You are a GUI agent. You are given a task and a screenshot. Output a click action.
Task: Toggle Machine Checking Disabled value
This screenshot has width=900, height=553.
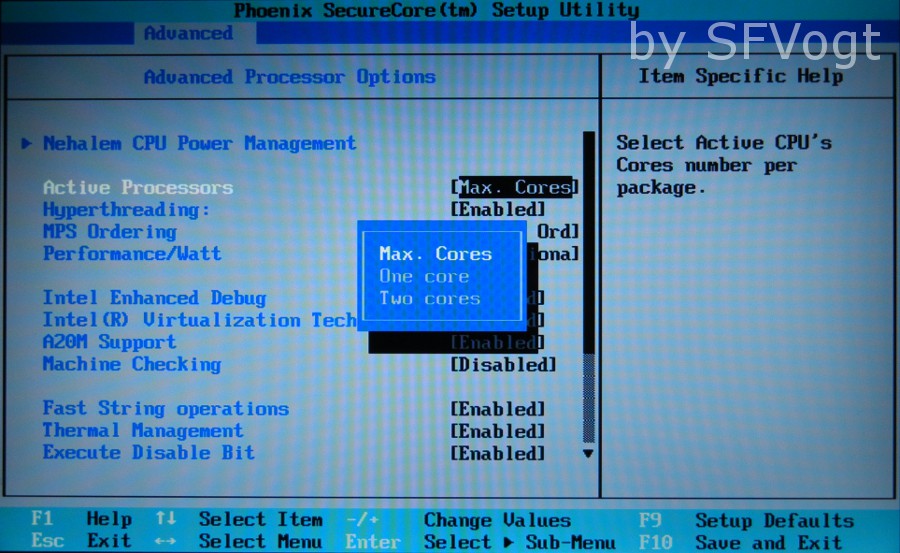pos(503,364)
